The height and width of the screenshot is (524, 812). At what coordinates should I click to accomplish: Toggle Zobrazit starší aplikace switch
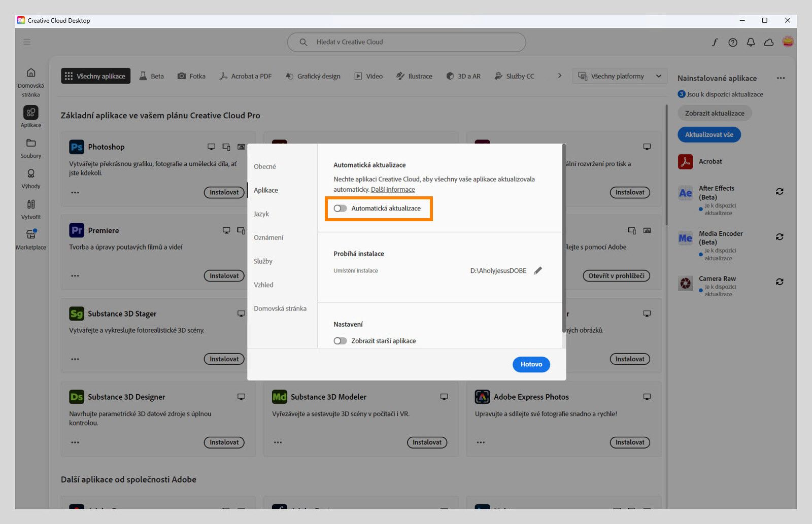pos(340,341)
